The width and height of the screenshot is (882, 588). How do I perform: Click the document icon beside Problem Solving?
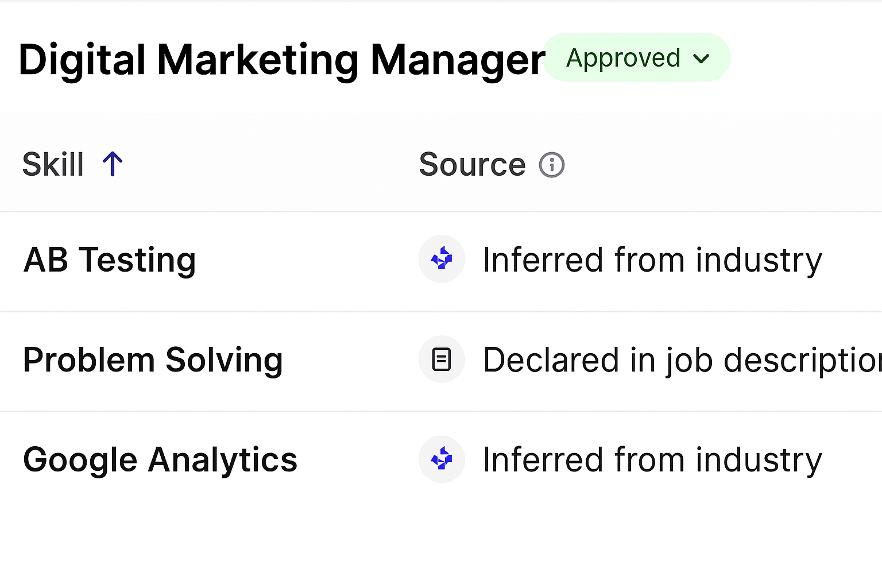pyautogui.click(x=442, y=359)
